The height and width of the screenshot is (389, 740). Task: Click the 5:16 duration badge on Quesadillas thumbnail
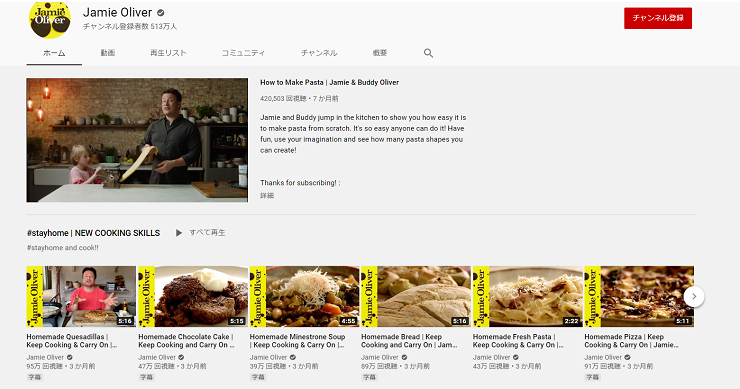click(x=125, y=321)
